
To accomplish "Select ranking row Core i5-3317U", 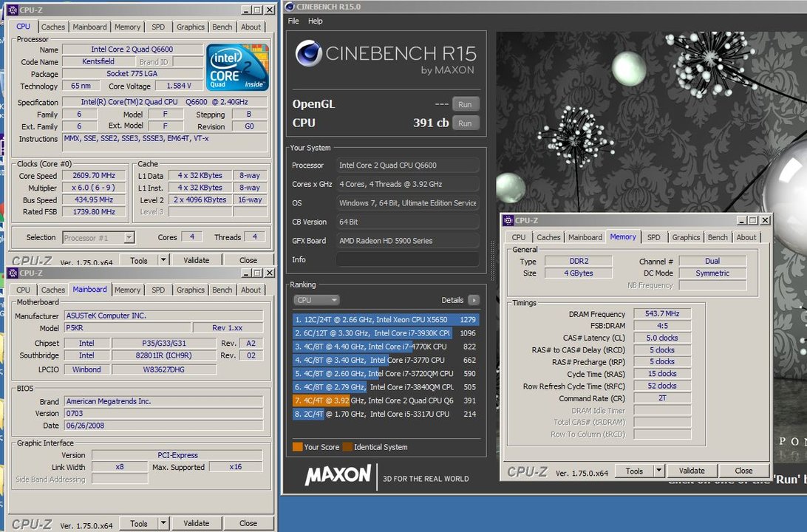I will click(386, 414).
